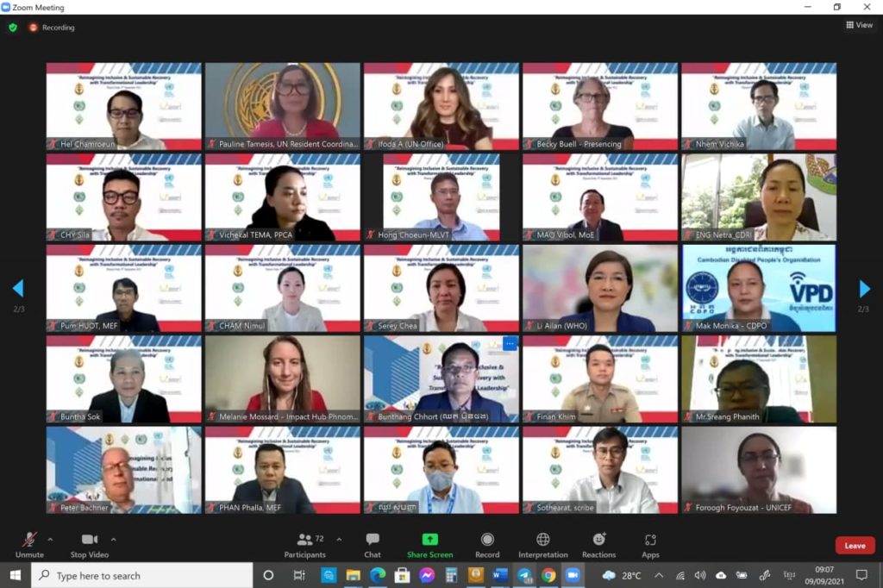Open Messenger from taskbar
Image resolution: width=883 pixels, height=588 pixels.
pyautogui.click(x=427, y=575)
